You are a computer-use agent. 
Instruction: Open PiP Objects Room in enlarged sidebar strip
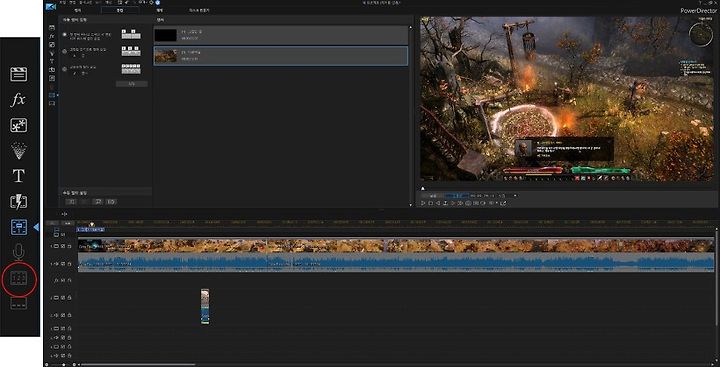(x=18, y=125)
